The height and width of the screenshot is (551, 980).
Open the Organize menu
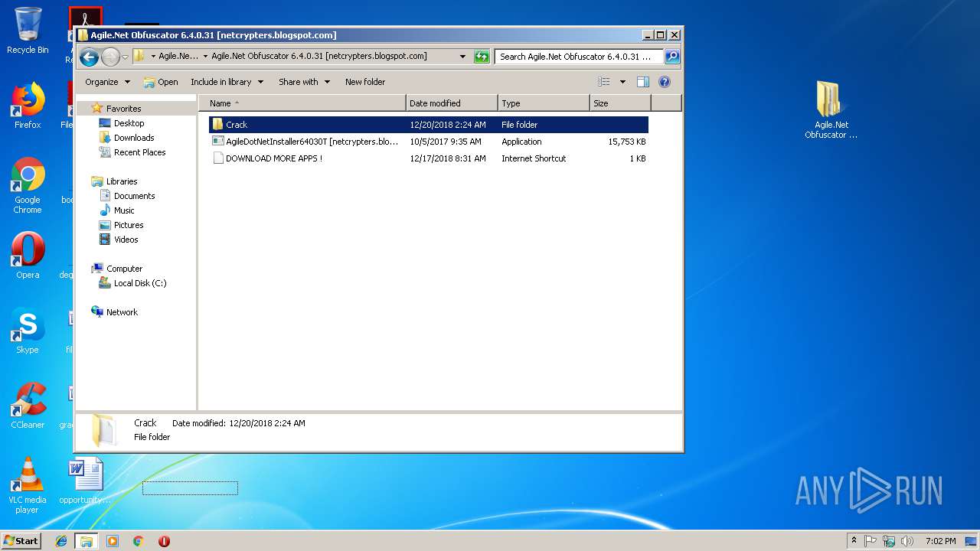tap(107, 82)
